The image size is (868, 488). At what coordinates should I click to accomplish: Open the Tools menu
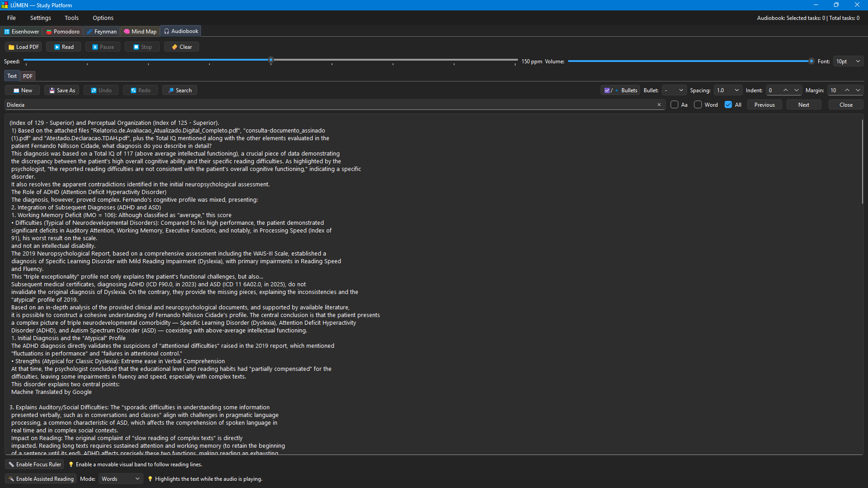pyautogui.click(x=71, y=18)
